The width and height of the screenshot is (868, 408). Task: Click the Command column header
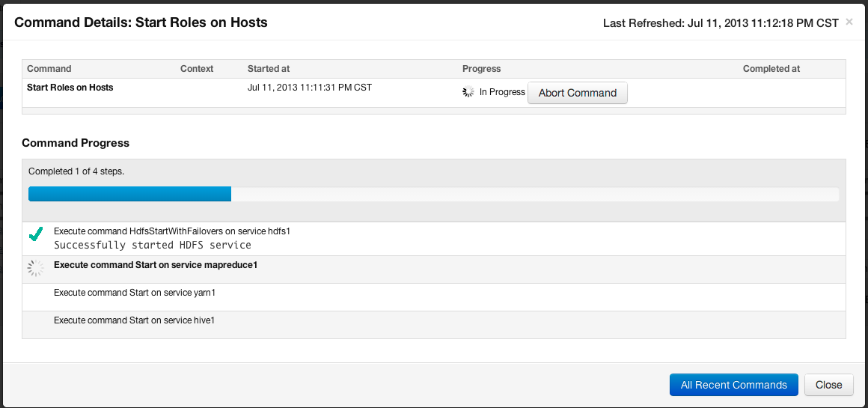click(49, 69)
